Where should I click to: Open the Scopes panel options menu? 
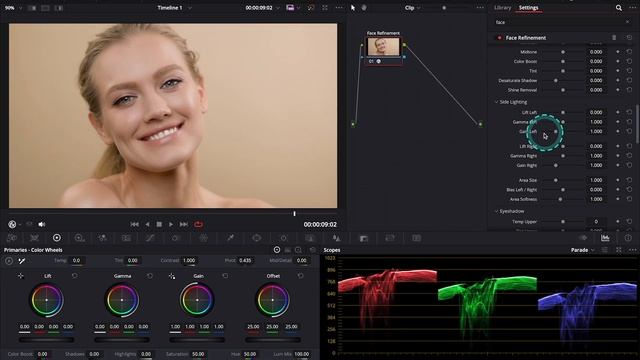click(632, 250)
